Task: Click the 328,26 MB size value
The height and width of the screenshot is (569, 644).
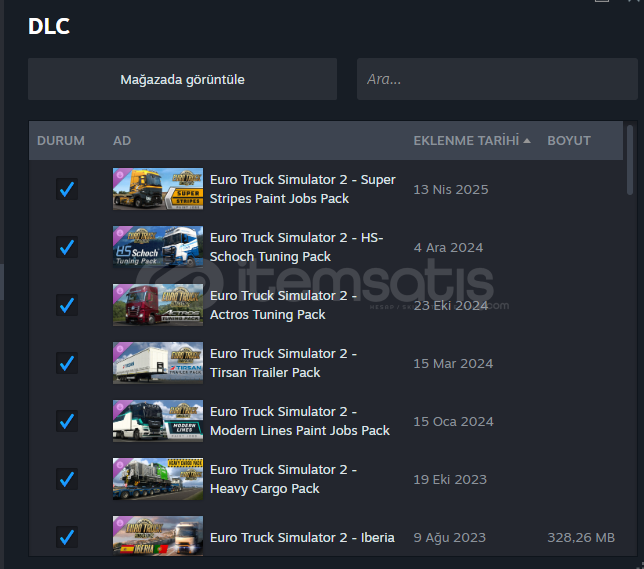Action: pos(581,537)
